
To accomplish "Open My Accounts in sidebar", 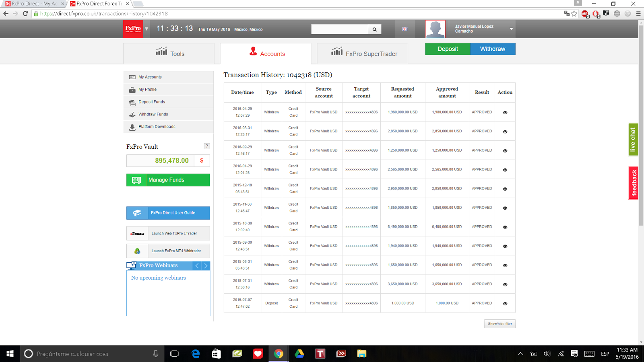I will click(x=168, y=77).
